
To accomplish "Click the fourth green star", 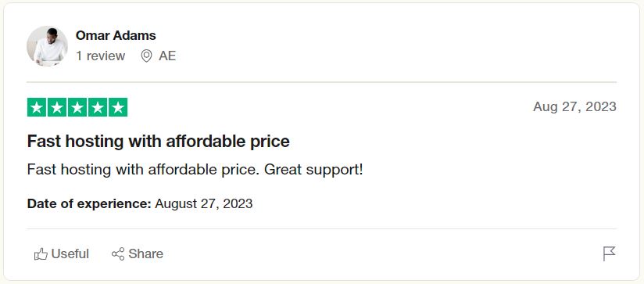I will [x=98, y=107].
